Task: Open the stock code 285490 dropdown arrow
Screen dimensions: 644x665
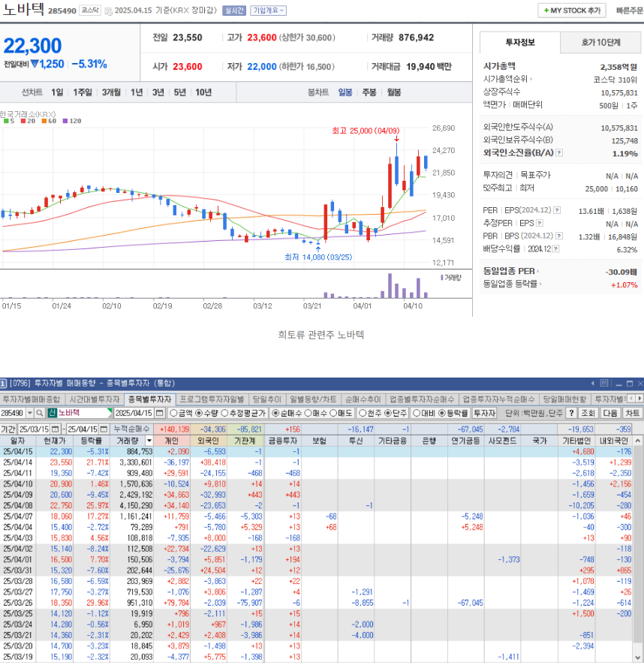Action: tap(30, 413)
